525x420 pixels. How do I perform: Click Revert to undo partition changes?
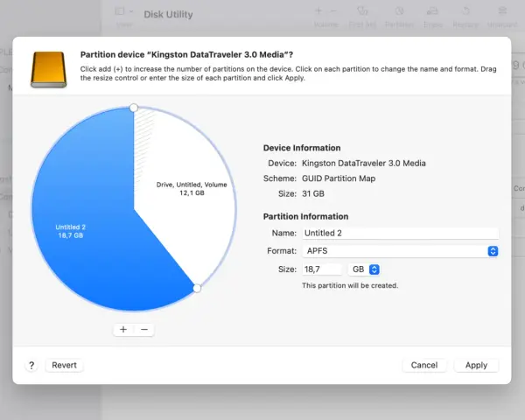pyautogui.click(x=64, y=365)
